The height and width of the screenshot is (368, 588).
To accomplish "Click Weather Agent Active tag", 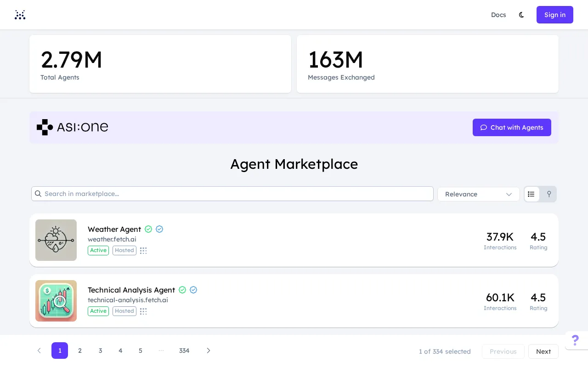I will 98,250.
